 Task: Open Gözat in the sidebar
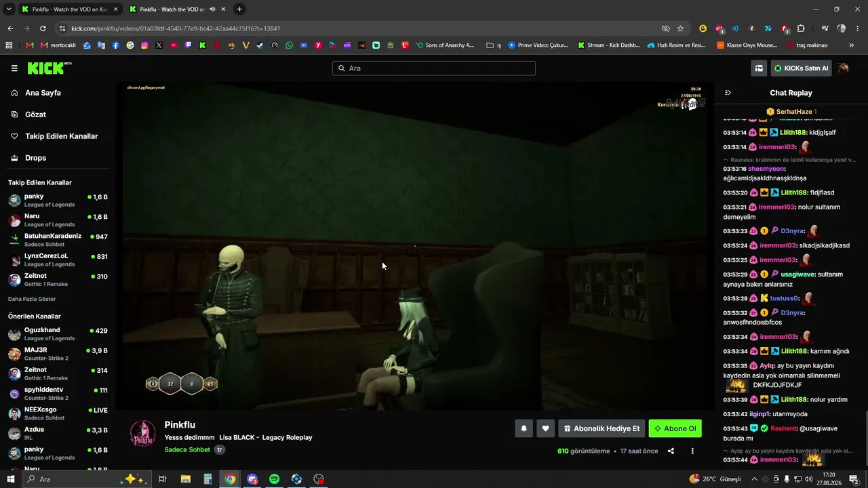pyautogui.click(x=35, y=115)
